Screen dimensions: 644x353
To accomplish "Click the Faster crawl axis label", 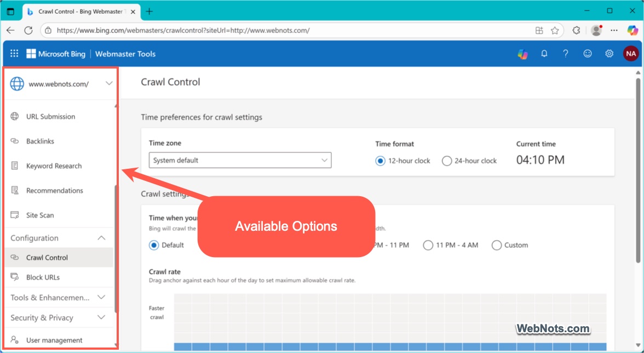I will 157,312.
